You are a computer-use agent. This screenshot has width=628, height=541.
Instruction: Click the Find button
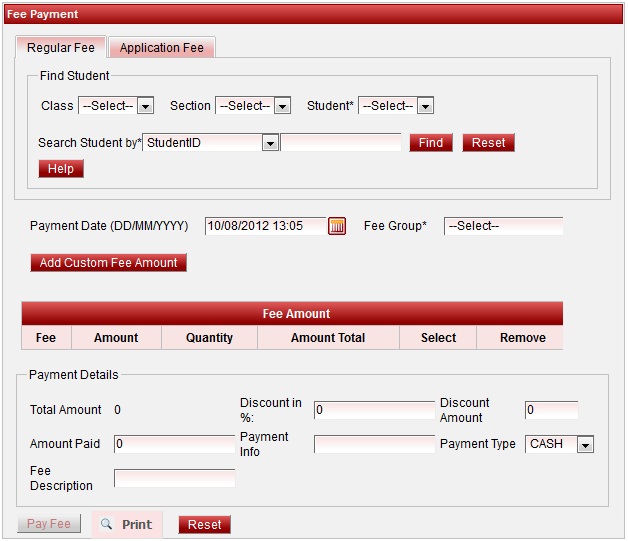point(431,143)
